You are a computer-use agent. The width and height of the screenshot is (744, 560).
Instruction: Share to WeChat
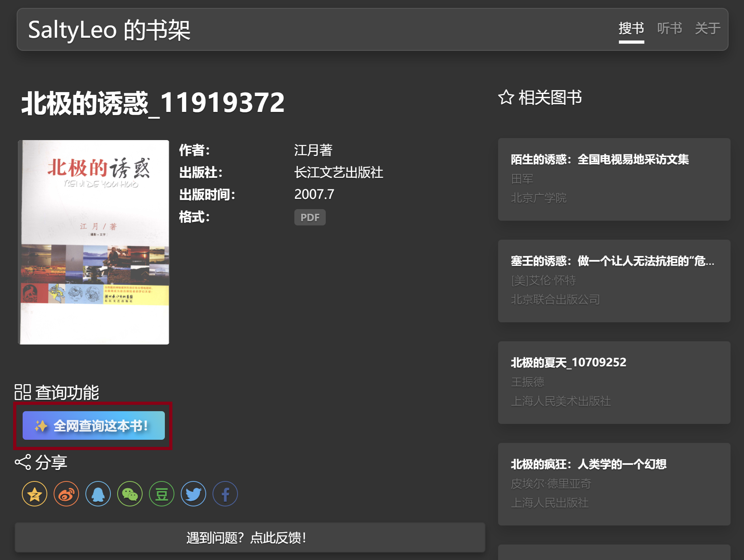point(129,494)
